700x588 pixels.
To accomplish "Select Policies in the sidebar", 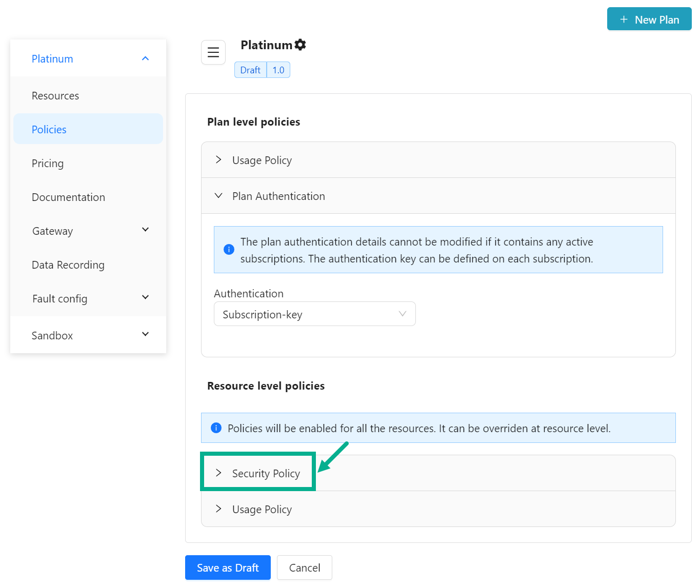I will pyautogui.click(x=49, y=130).
